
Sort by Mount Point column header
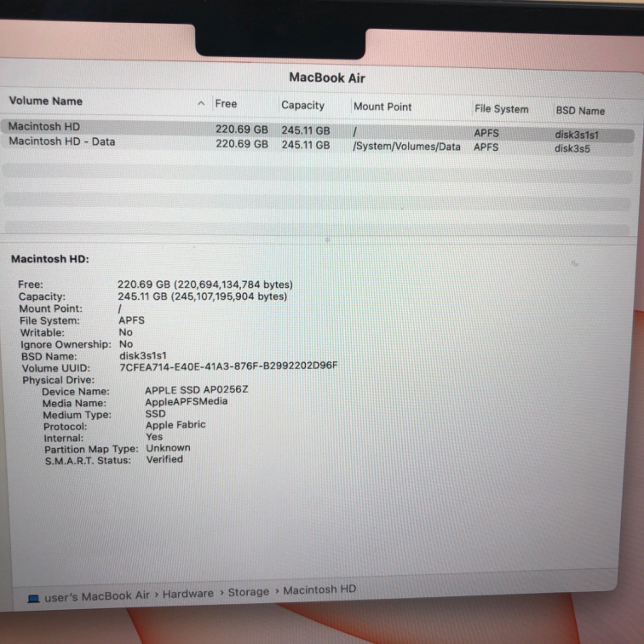pos(382,106)
